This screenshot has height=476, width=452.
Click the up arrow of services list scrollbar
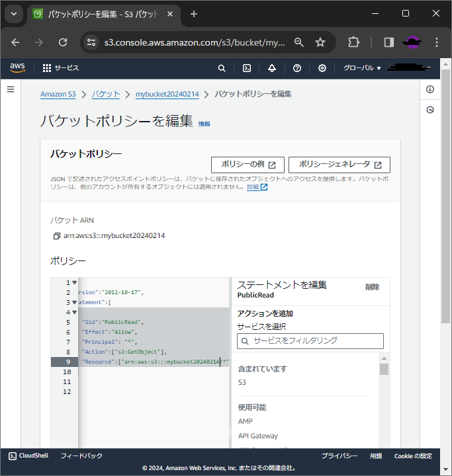pyautogui.click(x=384, y=358)
